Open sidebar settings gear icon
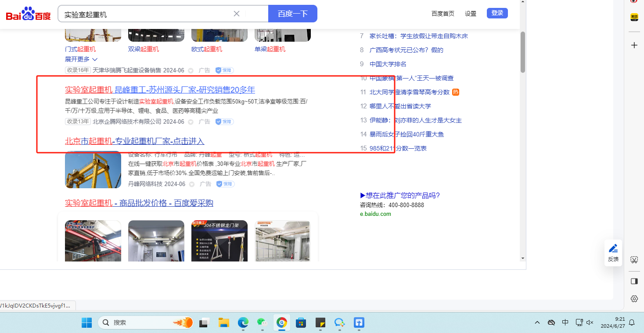 pyautogui.click(x=634, y=299)
